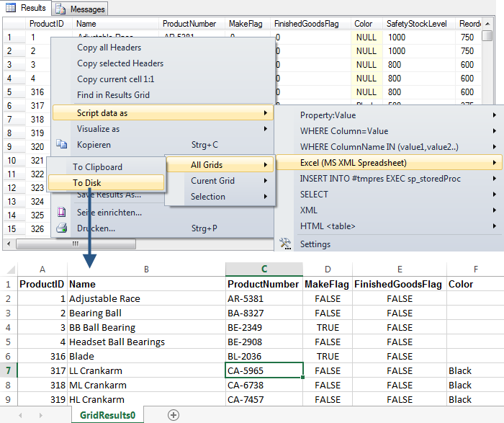Viewport: 504px width, 423px height.
Task: Click Excel cell BE-2349
Action: tap(264, 327)
